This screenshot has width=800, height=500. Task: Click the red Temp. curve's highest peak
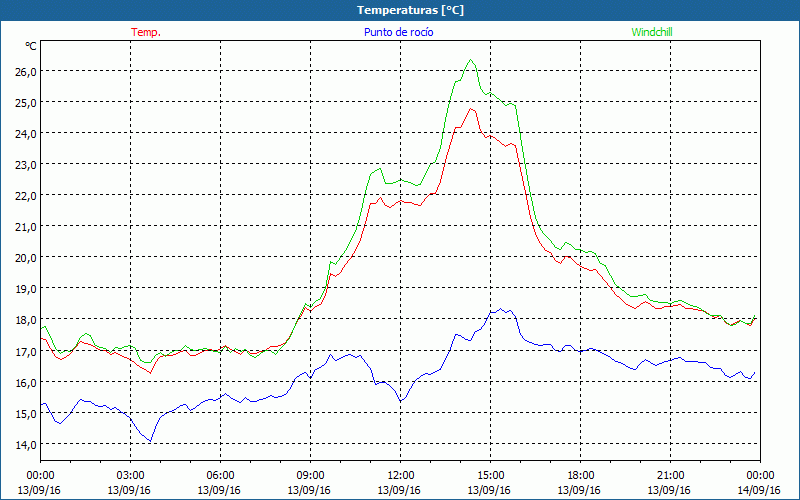point(470,108)
